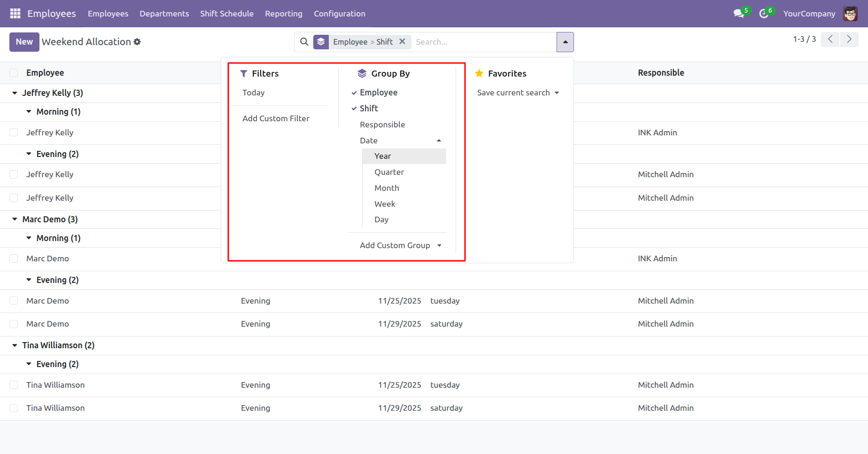Click the user avatar in top bar
Screen dimensions: 868x454
coord(850,14)
